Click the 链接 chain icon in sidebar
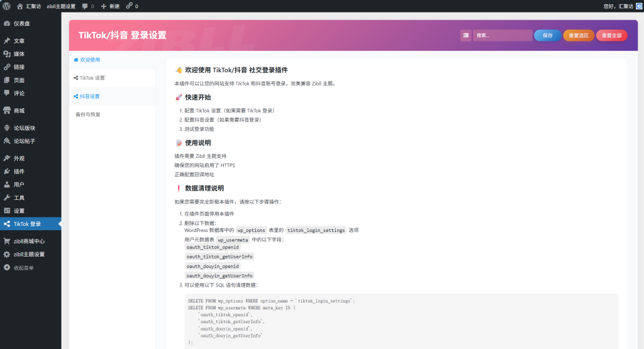 [x=7, y=67]
